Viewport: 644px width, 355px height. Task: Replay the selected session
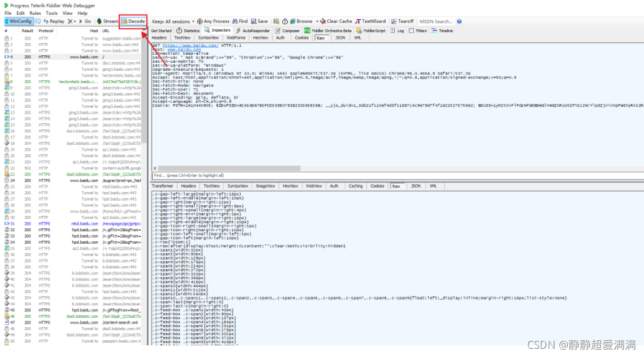pos(54,21)
